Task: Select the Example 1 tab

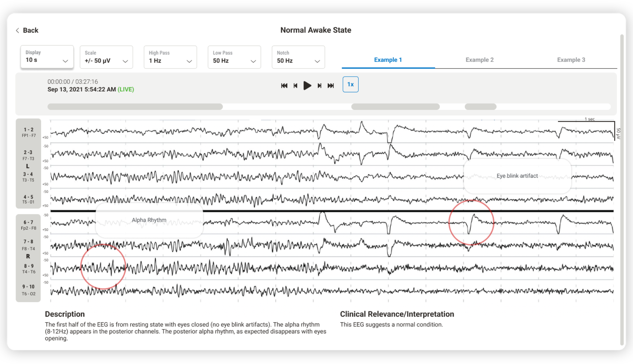Action: (388, 60)
